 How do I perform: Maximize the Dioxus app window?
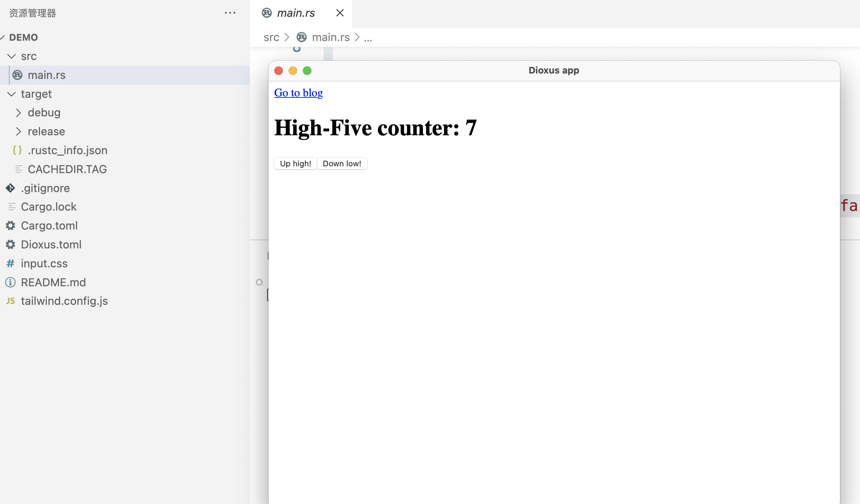(x=307, y=71)
